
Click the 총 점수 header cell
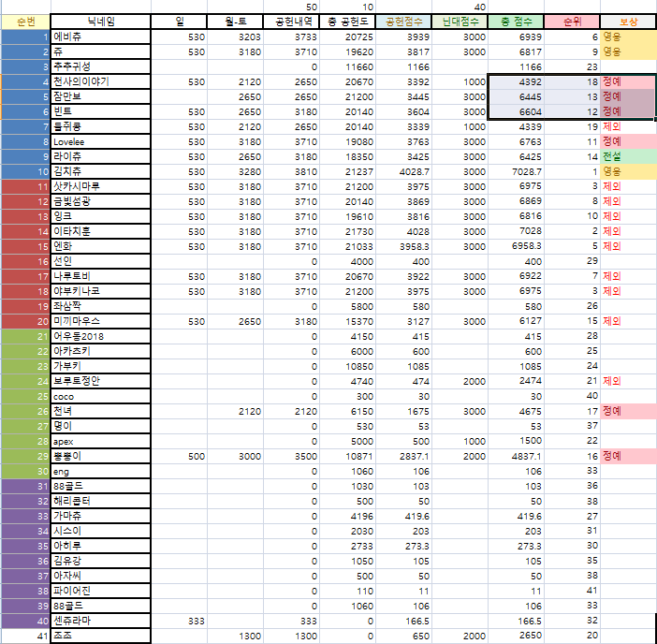tap(516, 22)
